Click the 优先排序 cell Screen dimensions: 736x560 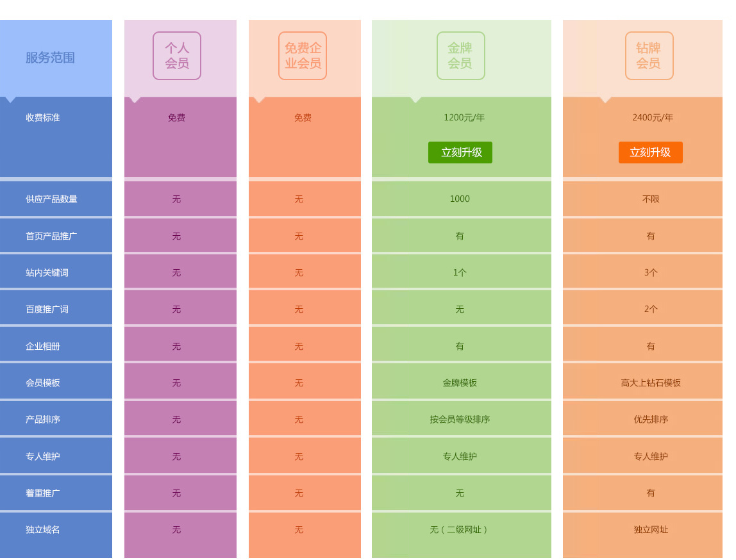(x=651, y=420)
